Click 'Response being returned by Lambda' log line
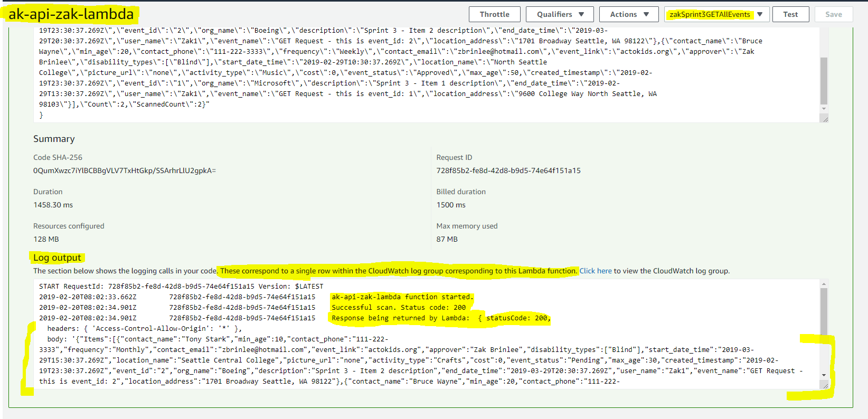This screenshot has height=419, width=868. [441, 318]
